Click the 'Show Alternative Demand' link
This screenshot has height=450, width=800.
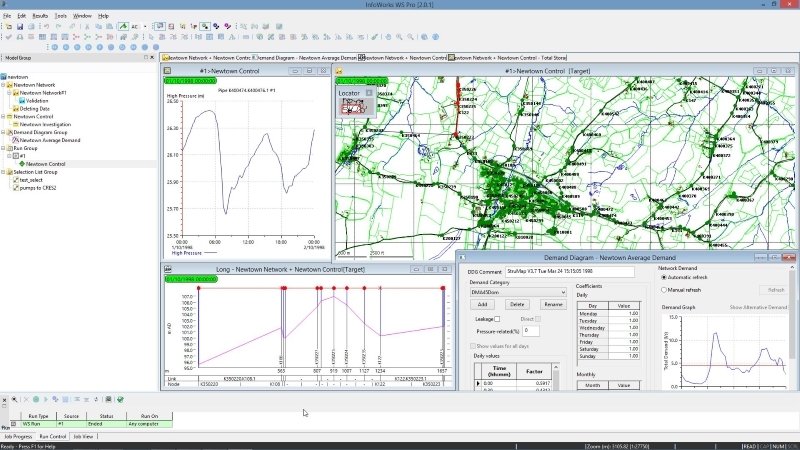pyautogui.click(x=758, y=308)
